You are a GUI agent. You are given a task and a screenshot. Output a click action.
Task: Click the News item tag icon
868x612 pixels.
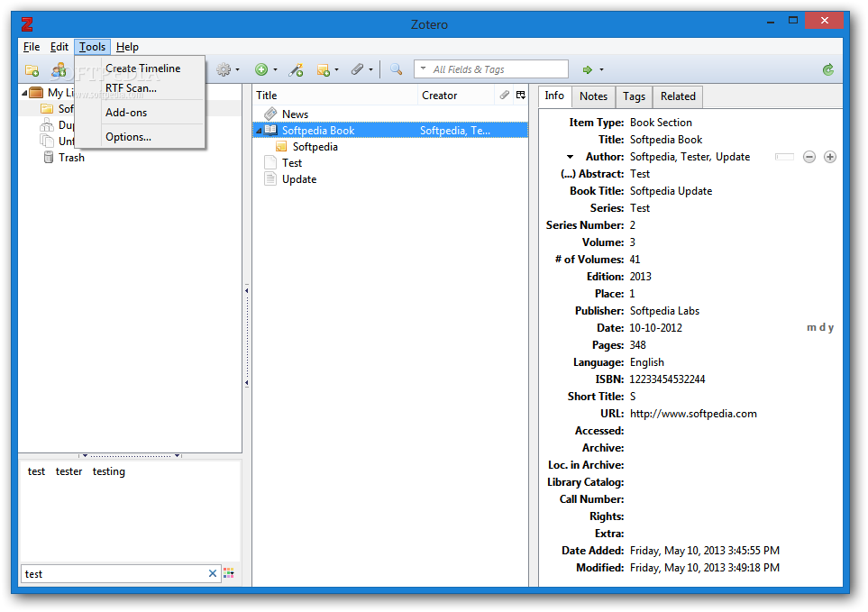[270, 114]
